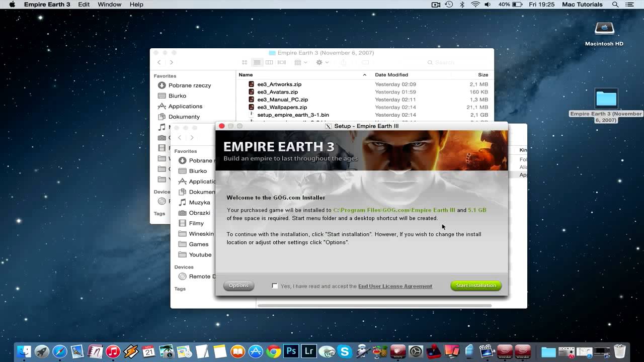This screenshot has height=362, width=644.
Task: Open the Action gear dropdown in top Finder
Action: coord(322,62)
